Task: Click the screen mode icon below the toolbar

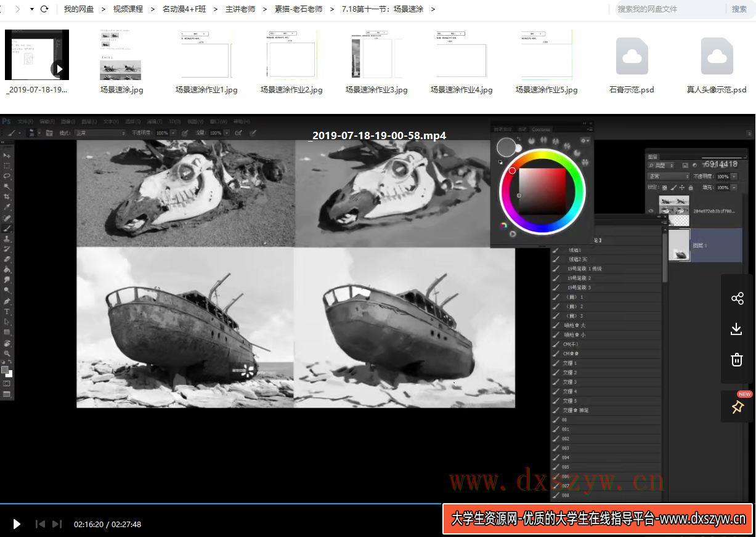Action: point(7,394)
